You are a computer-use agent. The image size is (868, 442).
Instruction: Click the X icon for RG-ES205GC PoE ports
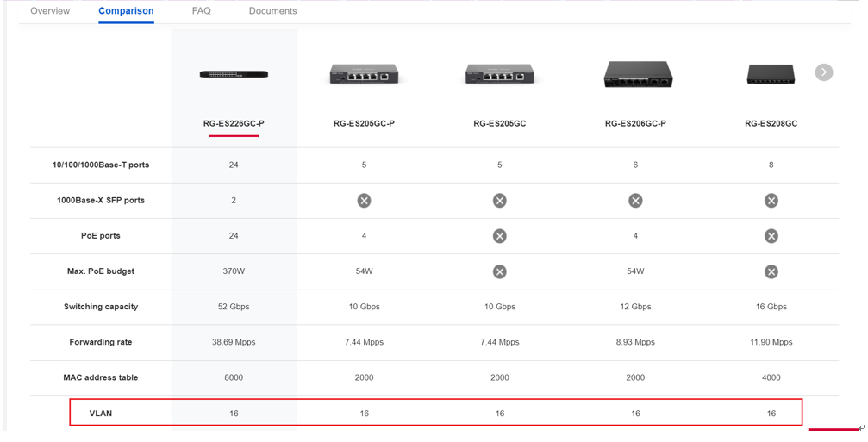[x=499, y=236]
